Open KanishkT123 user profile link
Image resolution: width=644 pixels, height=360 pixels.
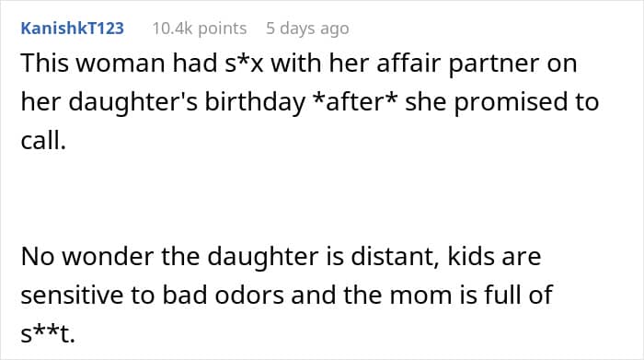pyautogui.click(x=73, y=29)
